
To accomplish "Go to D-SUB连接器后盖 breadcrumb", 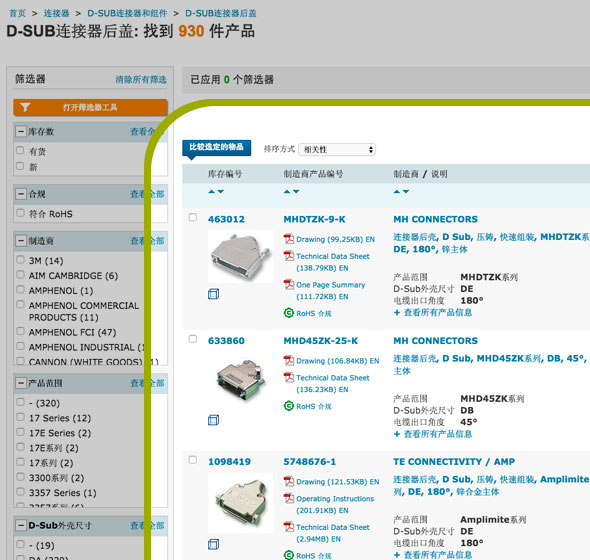I will pos(220,13).
